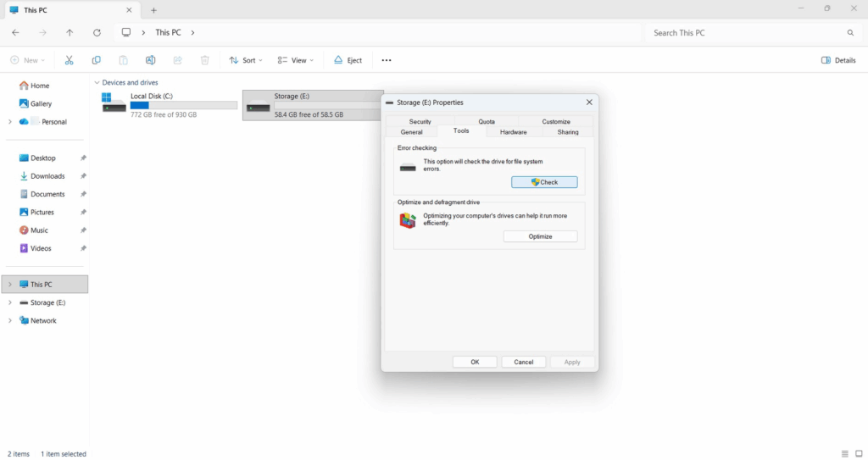Viewport: 868px width, 460px height.
Task: Open the Downloads folder
Action: (x=42, y=176)
